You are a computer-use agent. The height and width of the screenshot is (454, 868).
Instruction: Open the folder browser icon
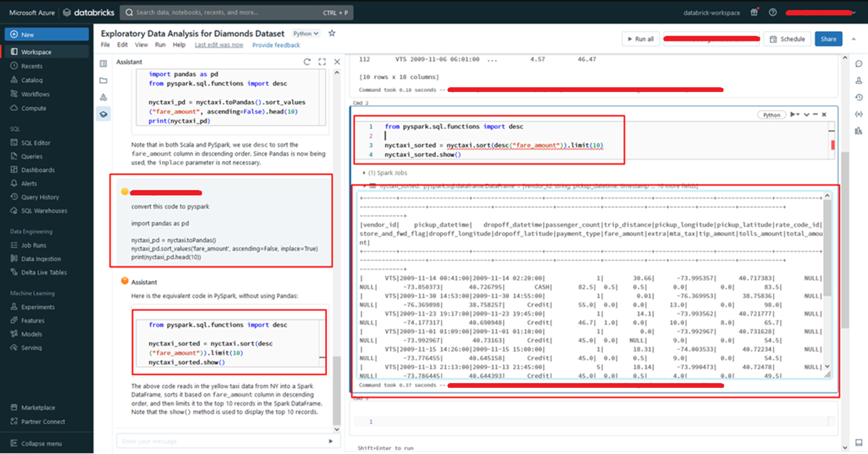click(x=104, y=81)
